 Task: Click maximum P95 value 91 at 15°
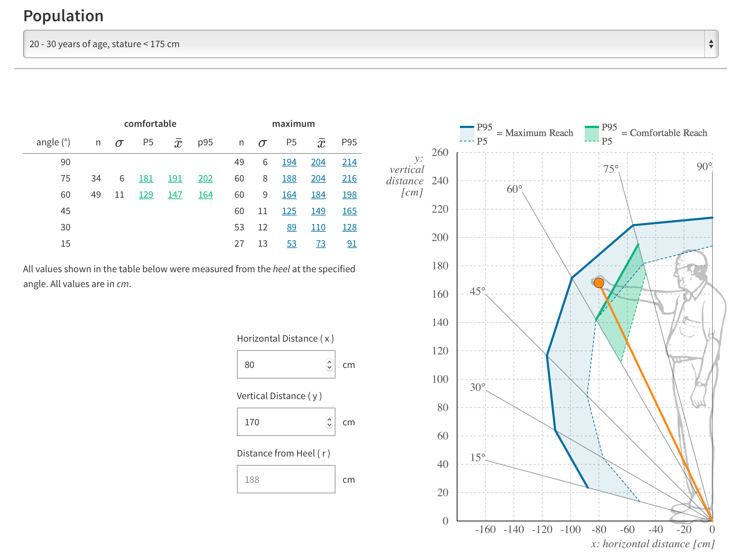[x=351, y=243]
